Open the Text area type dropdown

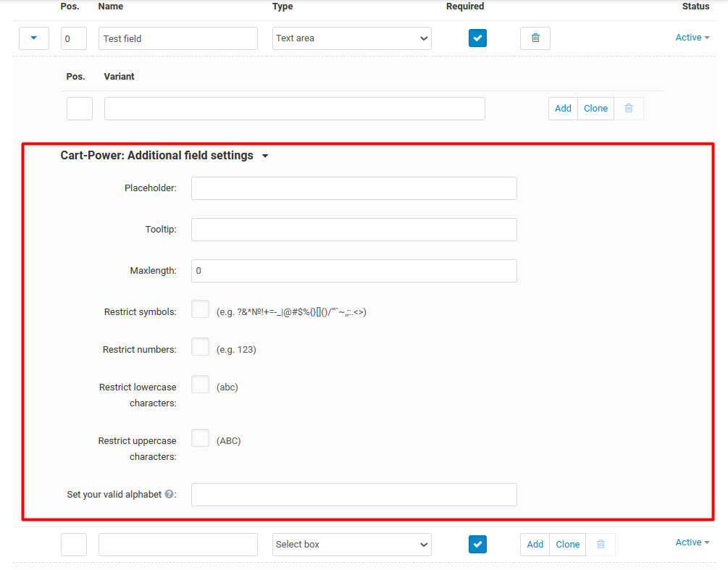[x=352, y=38]
